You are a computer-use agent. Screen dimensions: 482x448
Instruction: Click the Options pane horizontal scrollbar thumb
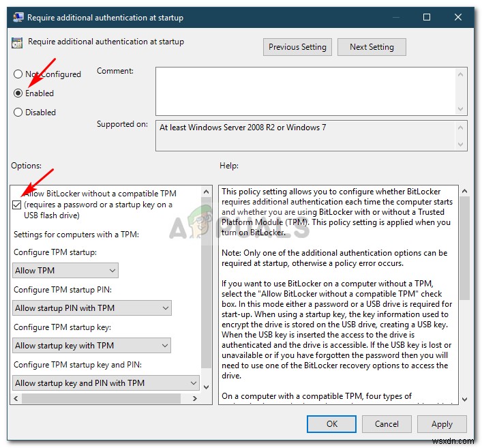[101, 398]
